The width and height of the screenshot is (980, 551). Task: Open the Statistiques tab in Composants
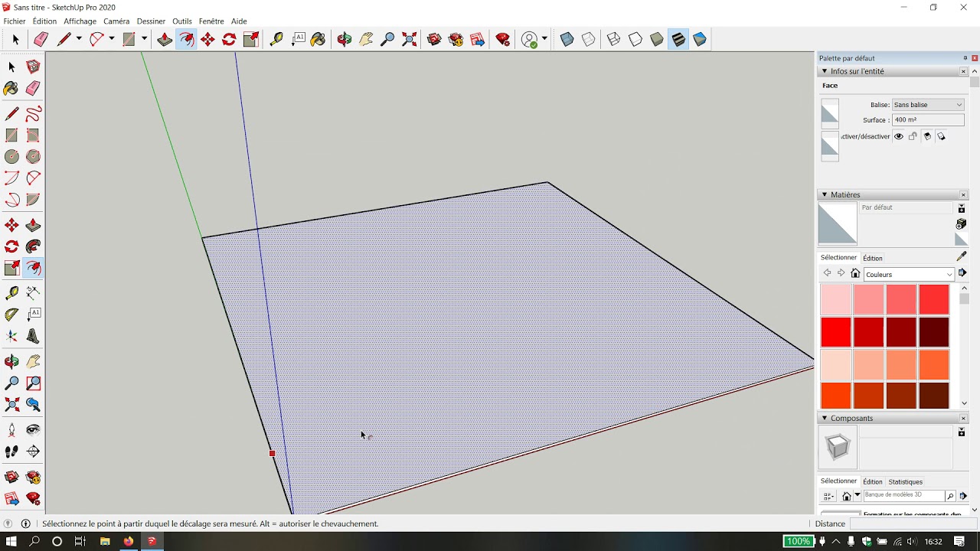point(906,482)
